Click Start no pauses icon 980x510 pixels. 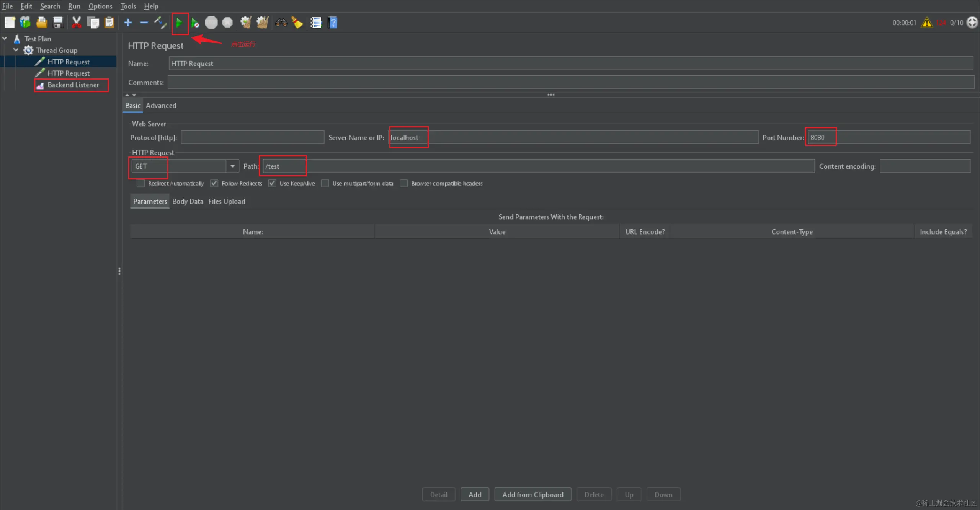pos(195,23)
